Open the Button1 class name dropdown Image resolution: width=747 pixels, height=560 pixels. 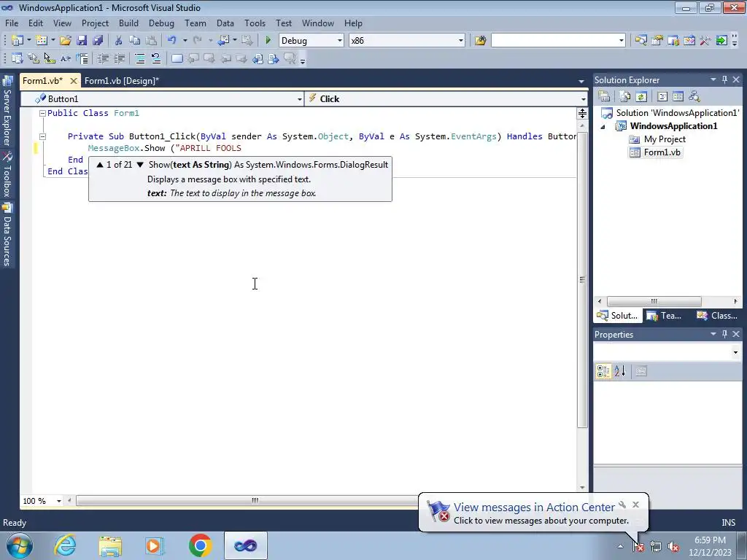coord(299,99)
